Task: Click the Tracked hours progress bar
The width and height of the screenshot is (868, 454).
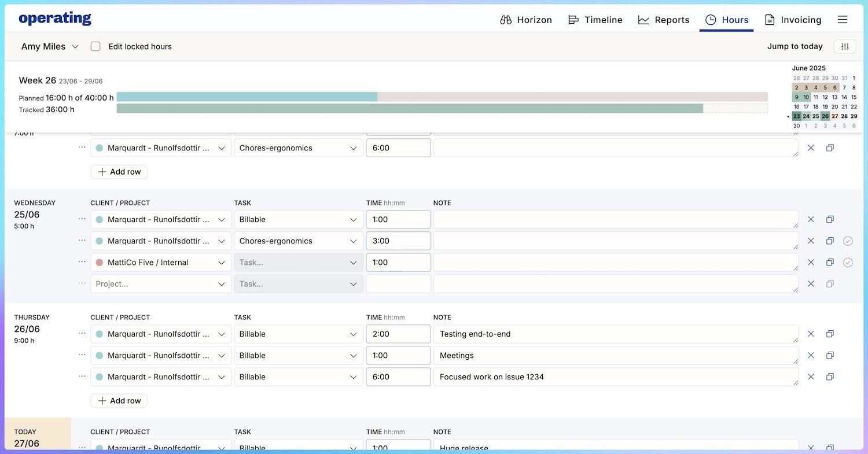Action: pyautogui.click(x=410, y=108)
